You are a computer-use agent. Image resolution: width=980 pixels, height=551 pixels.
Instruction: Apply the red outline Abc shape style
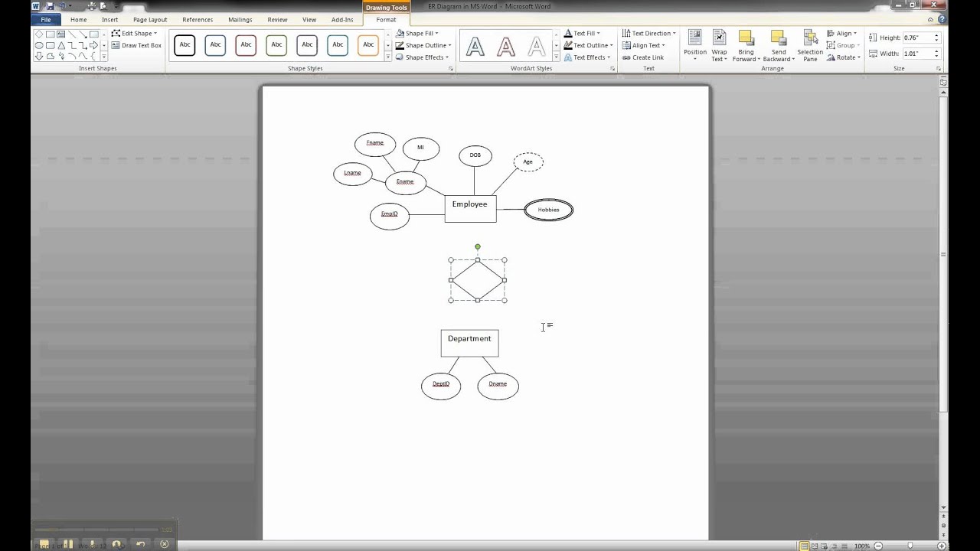246,44
